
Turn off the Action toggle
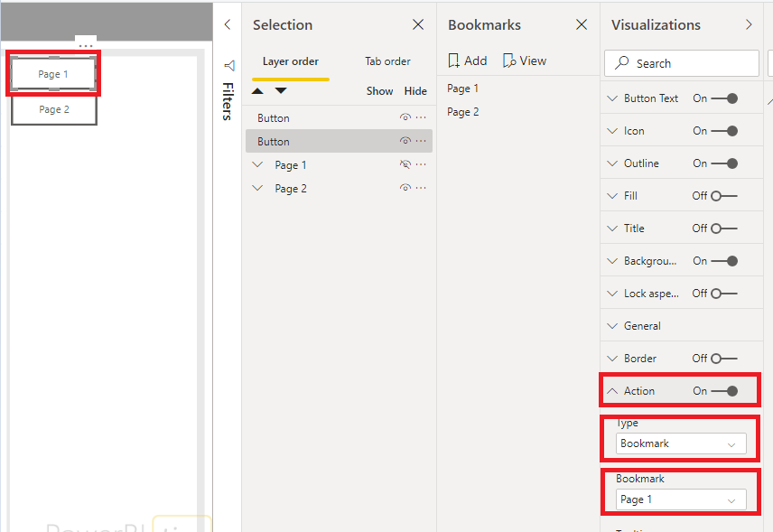point(724,391)
